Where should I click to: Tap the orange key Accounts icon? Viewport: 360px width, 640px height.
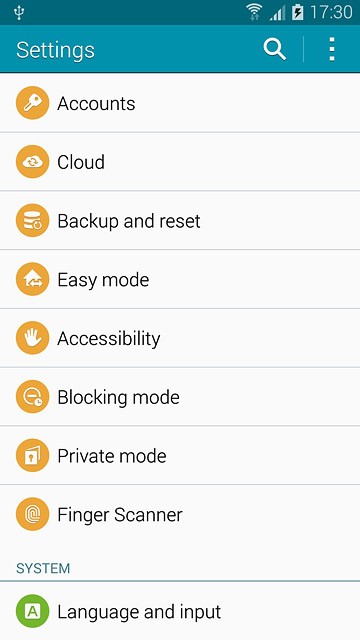[x=33, y=103]
